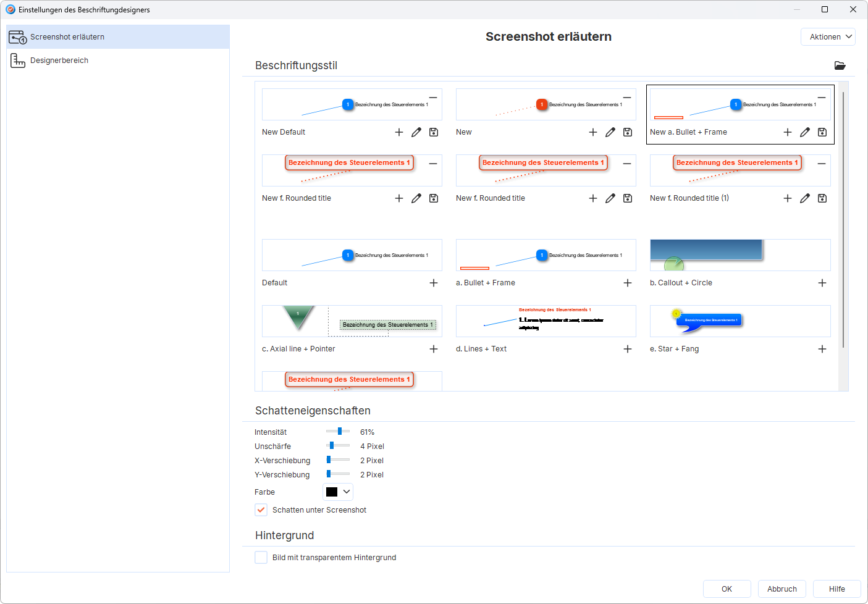Image resolution: width=868 pixels, height=604 pixels.
Task: Open the Aktionen dropdown menu
Action: 828,37
